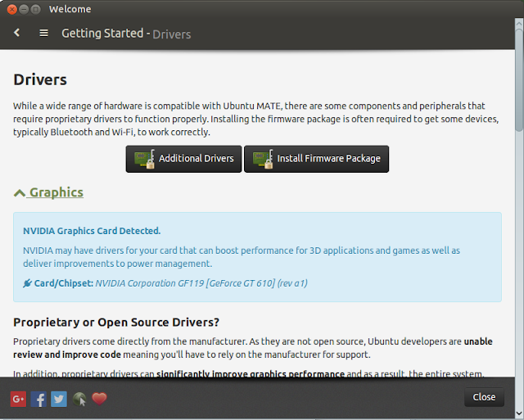524x420 pixels.
Task: Open the Facebook icon
Action: click(x=38, y=399)
